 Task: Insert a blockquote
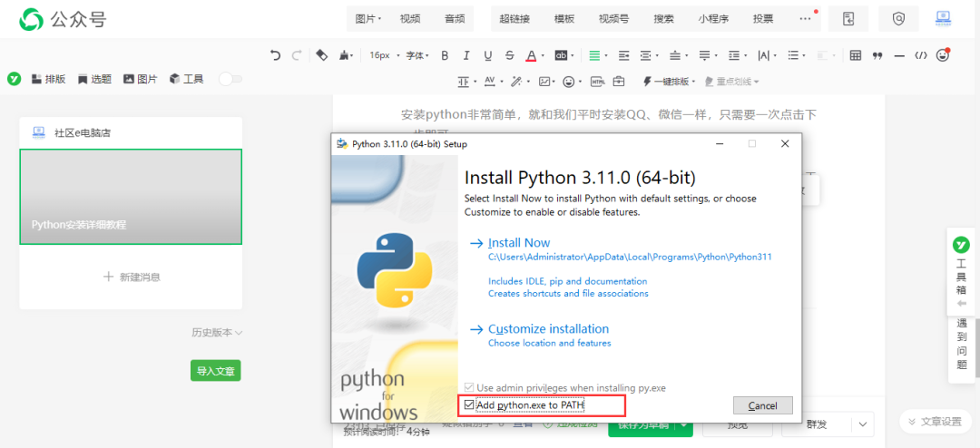coord(877,55)
